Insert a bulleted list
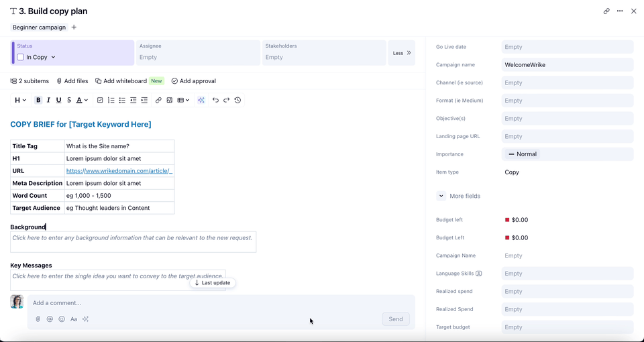 point(122,100)
